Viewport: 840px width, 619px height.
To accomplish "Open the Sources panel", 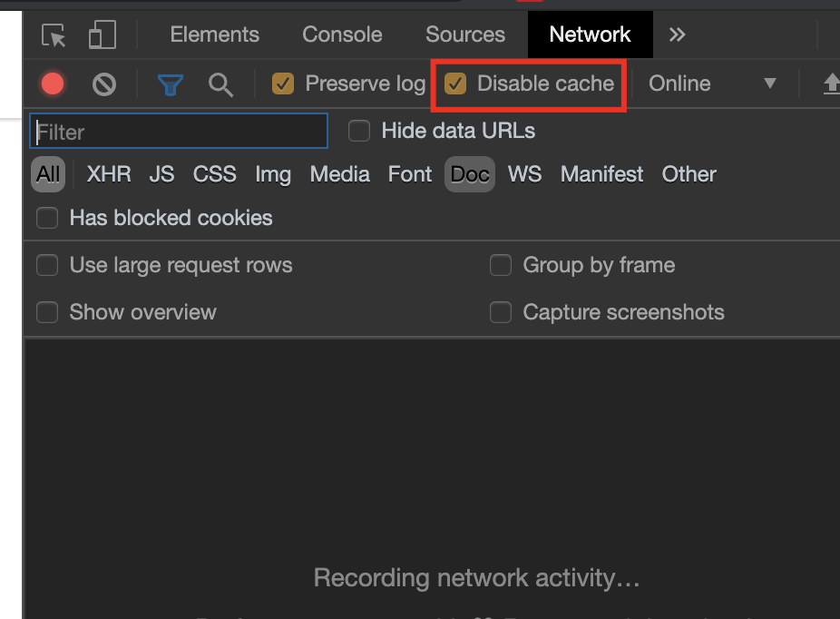I will [464, 34].
